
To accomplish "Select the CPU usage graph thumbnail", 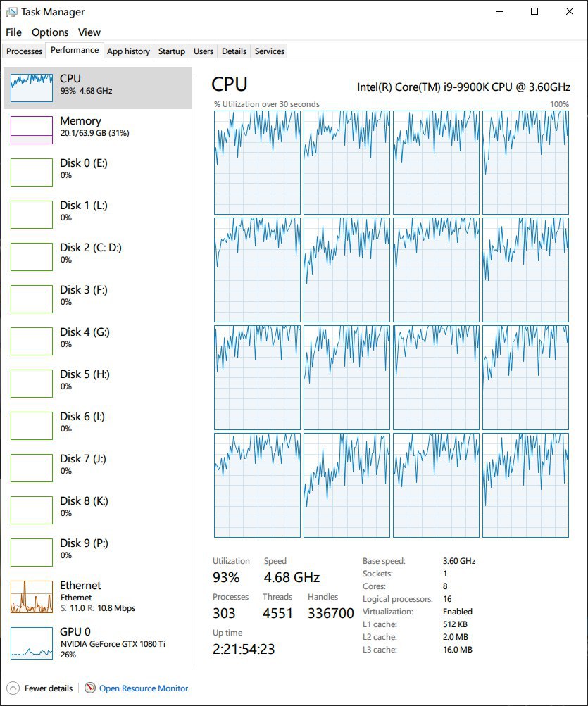I will pos(32,87).
